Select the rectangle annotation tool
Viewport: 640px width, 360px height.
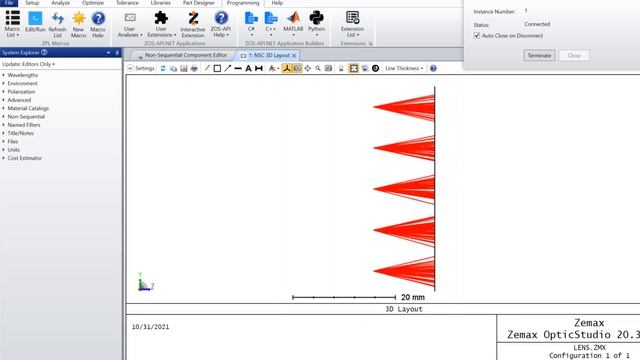point(217,68)
